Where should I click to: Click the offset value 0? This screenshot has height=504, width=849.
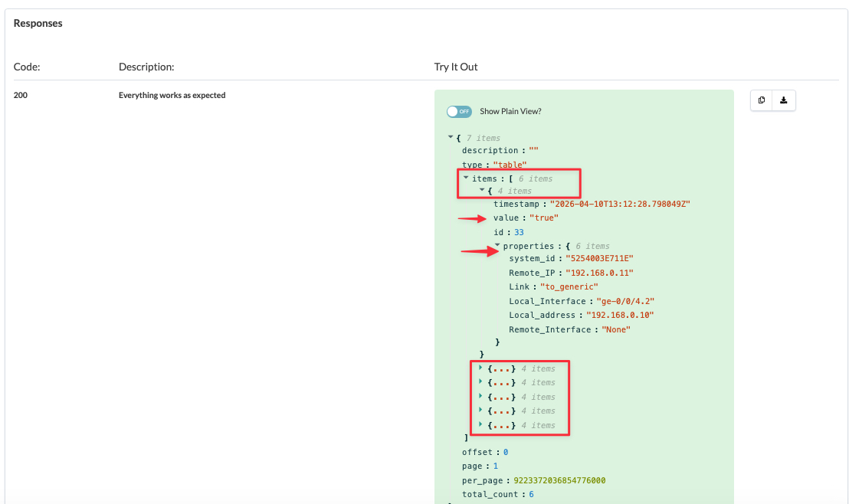(x=506, y=452)
